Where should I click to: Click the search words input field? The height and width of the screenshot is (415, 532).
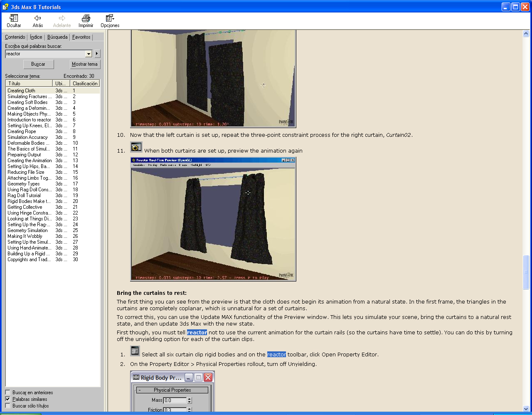[x=45, y=54]
